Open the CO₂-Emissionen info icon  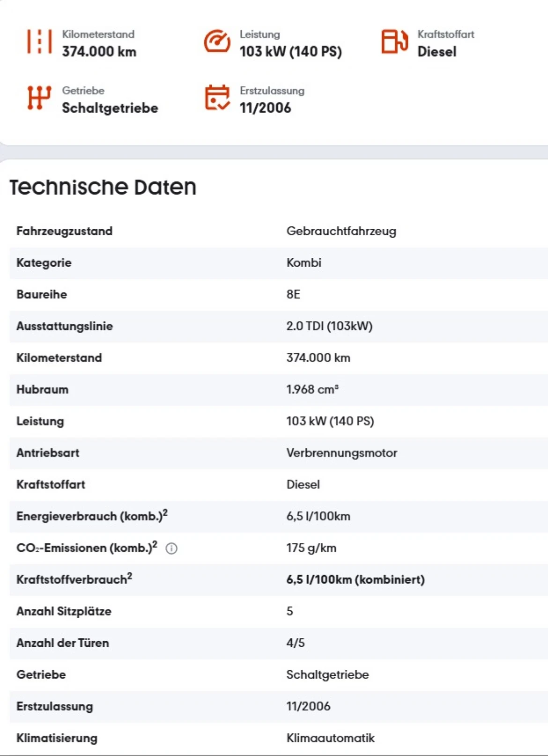click(171, 548)
